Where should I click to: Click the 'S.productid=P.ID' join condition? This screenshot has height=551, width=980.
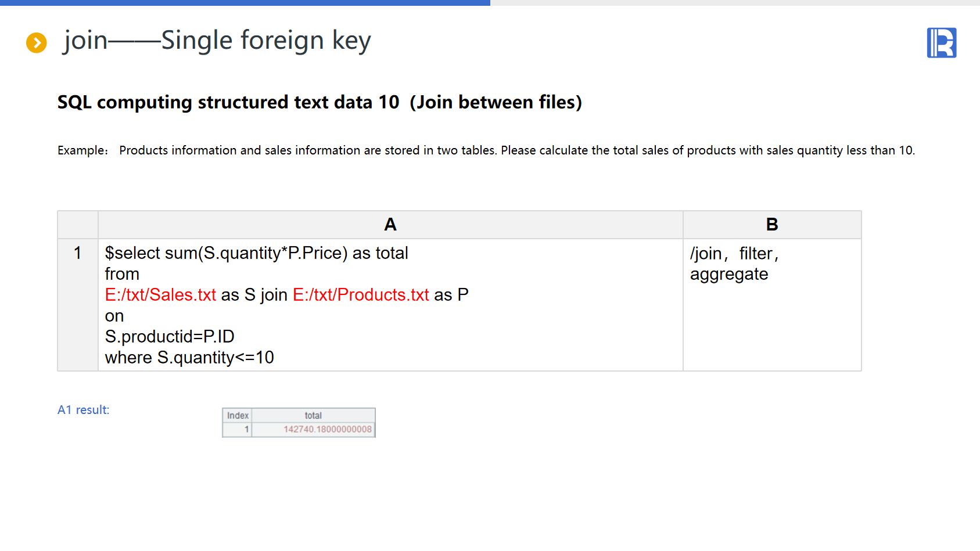click(x=170, y=337)
